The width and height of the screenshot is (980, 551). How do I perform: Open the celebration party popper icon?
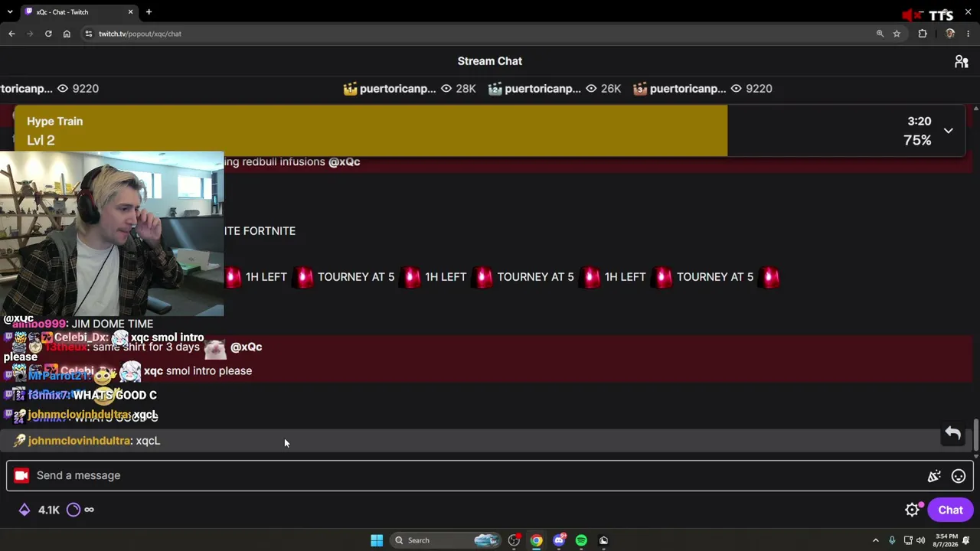click(934, 476)
